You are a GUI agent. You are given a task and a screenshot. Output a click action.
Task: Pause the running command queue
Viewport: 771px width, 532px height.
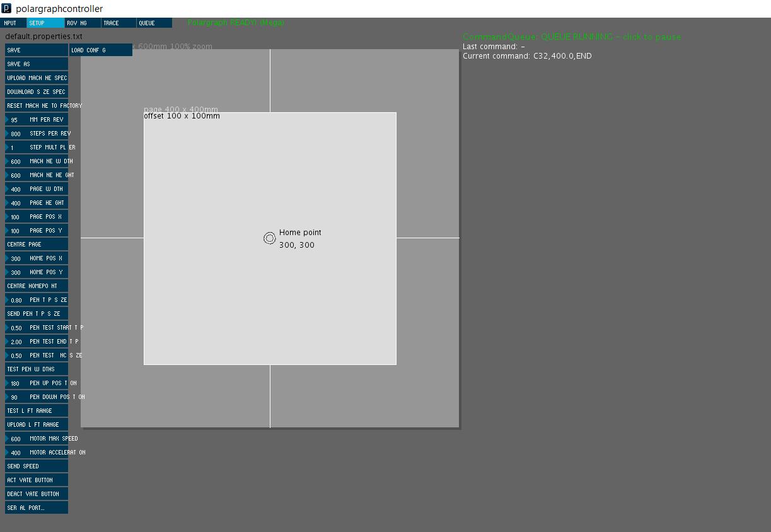tap(571, 37)
